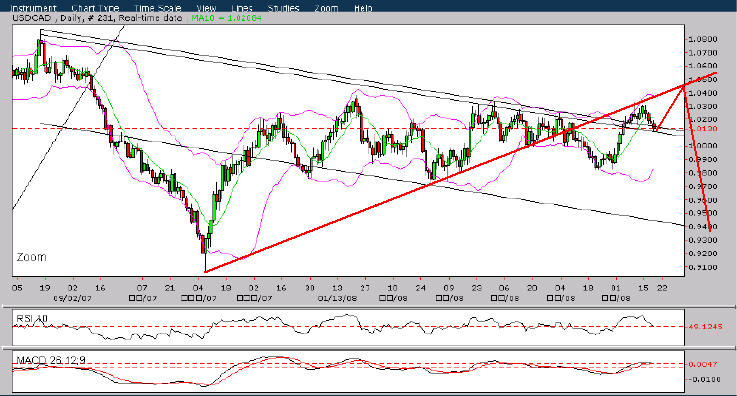Click the MACD value 0.0047 label
Screen dimensions: 737x396
coord(703,364)
